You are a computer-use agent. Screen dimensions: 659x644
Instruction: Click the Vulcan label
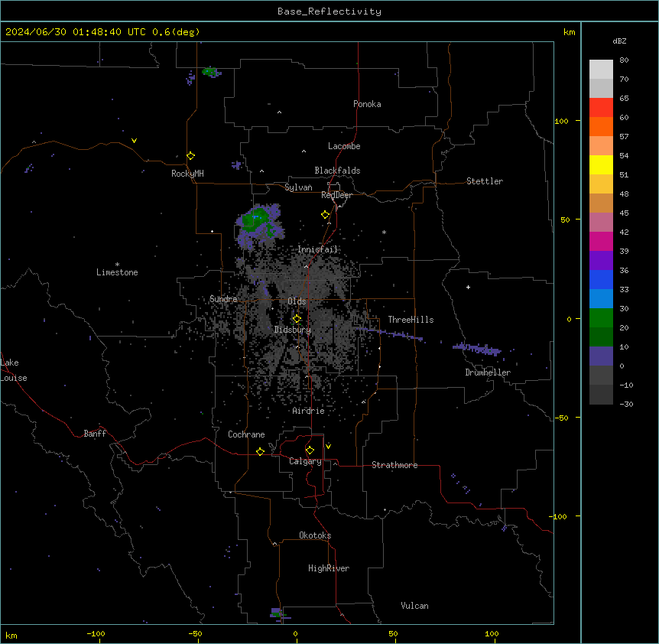pos(415,606)
